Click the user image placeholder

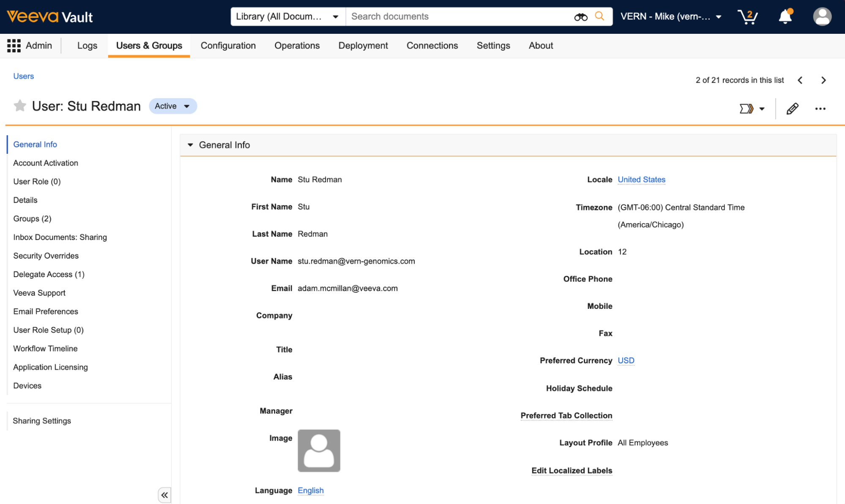pyautogui.click(x=319, y=450)
